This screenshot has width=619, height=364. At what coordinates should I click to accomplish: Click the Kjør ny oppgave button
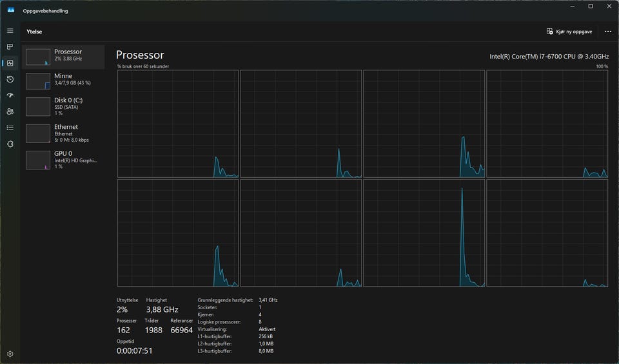tap(569, 31)
